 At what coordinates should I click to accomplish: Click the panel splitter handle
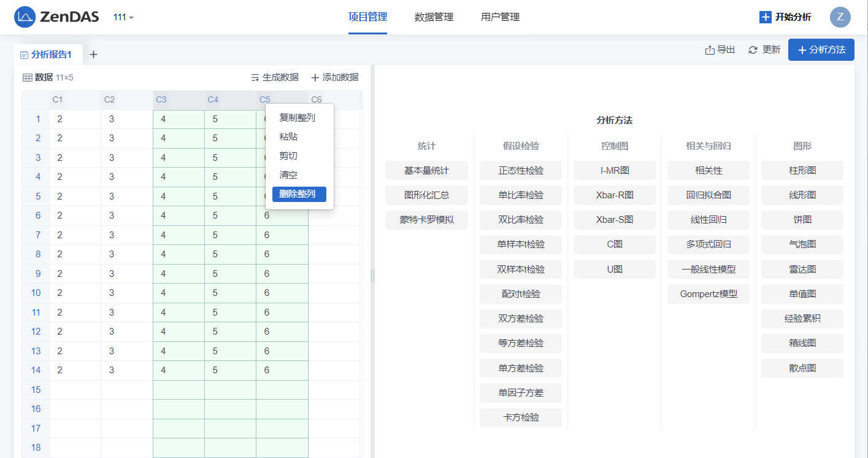click(x=372, y=275)
